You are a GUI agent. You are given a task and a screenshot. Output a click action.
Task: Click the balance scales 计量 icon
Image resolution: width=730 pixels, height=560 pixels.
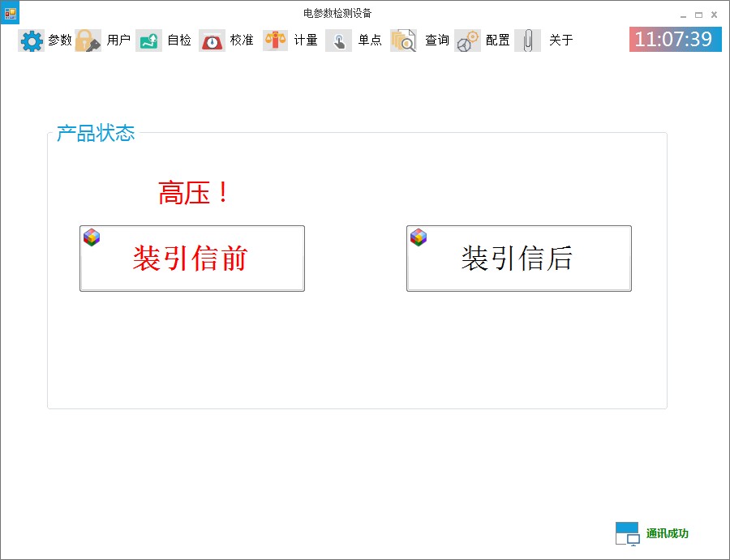coord(276,41)
